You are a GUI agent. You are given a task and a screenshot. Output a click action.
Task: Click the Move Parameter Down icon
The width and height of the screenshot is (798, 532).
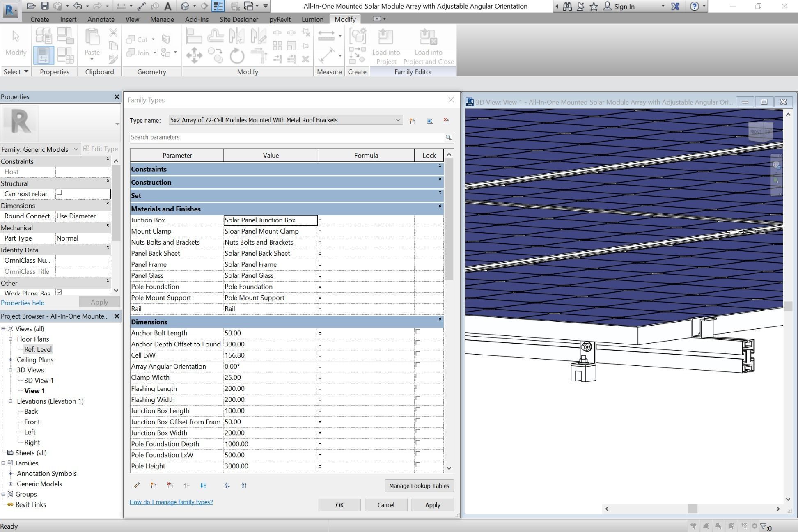[x=203, y=486]
